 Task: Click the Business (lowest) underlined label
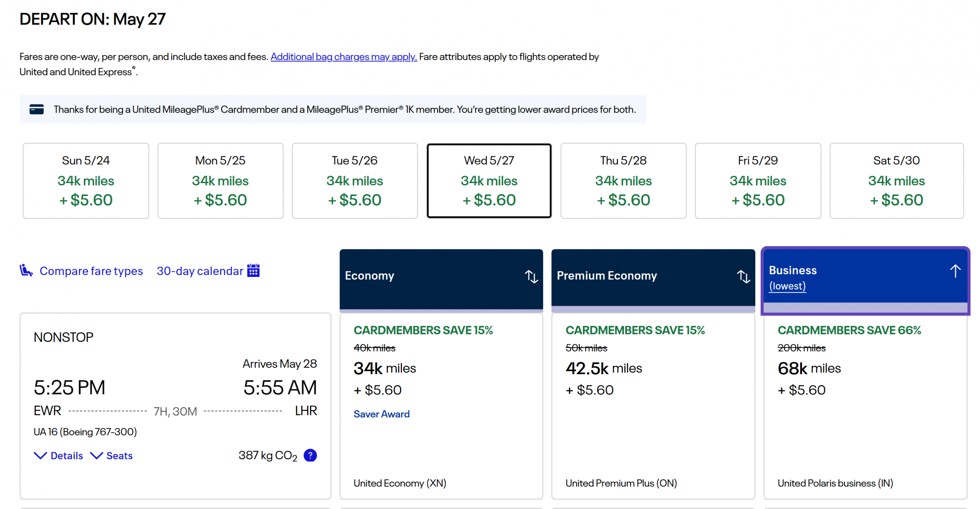(x=787, y=286)
